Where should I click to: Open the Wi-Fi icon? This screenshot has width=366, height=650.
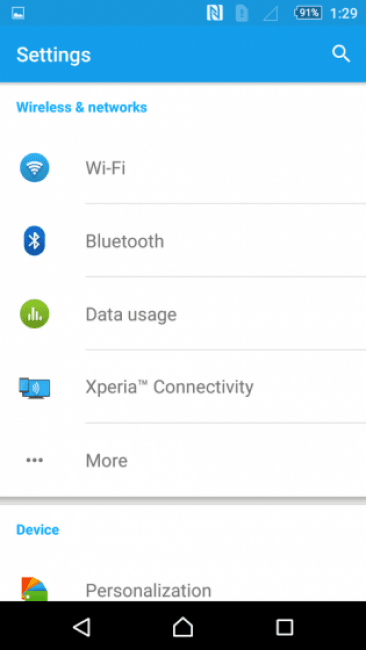coord(34,167)
